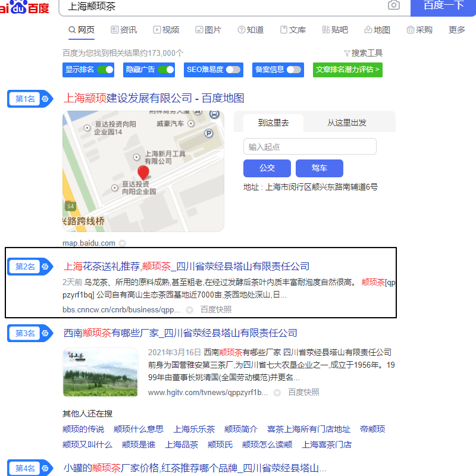Switch to the 采购 tab
Viewport: 476px width, 476px height.
tap(419, 30)
